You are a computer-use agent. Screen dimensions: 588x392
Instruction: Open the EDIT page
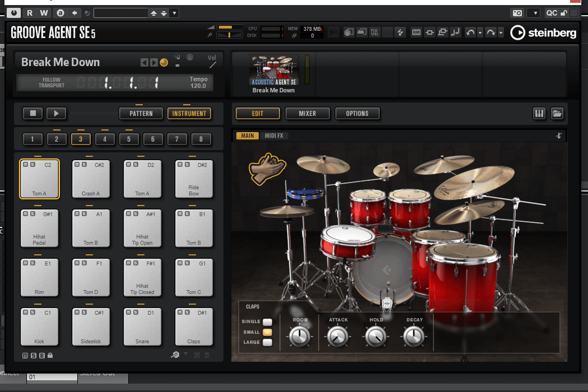coord(258,113)
